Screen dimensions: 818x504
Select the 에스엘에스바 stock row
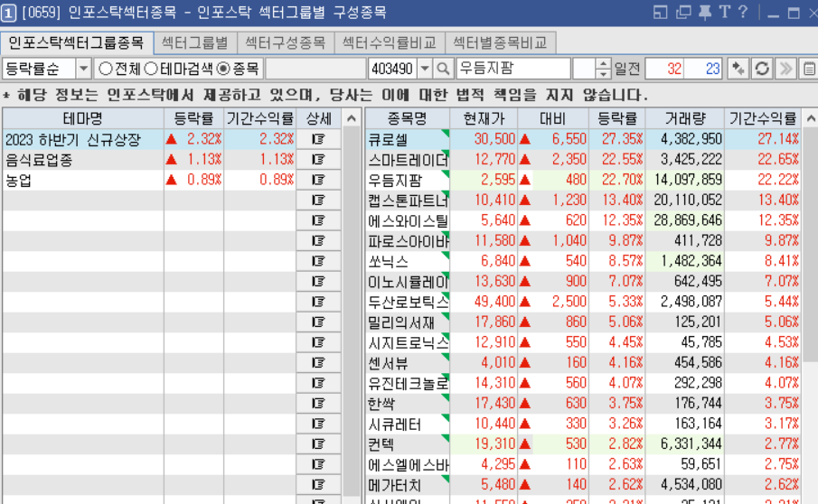pos(583,464)
